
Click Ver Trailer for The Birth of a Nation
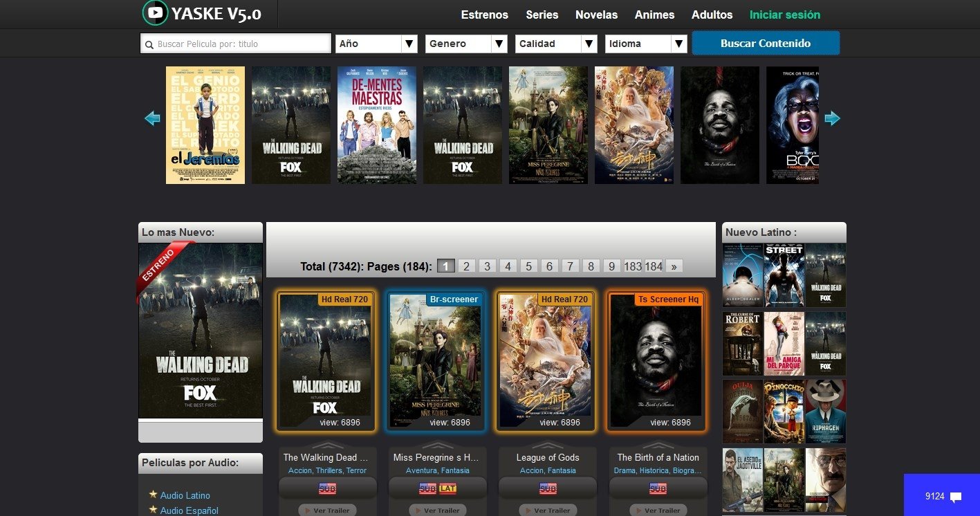pos(658,510)
